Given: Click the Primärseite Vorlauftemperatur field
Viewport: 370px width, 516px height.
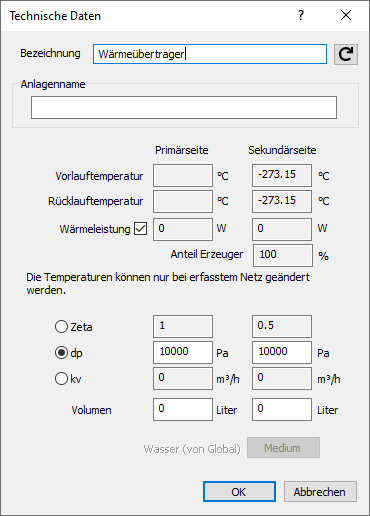Looking at the screenshot, I should click(x=183, y=175).
